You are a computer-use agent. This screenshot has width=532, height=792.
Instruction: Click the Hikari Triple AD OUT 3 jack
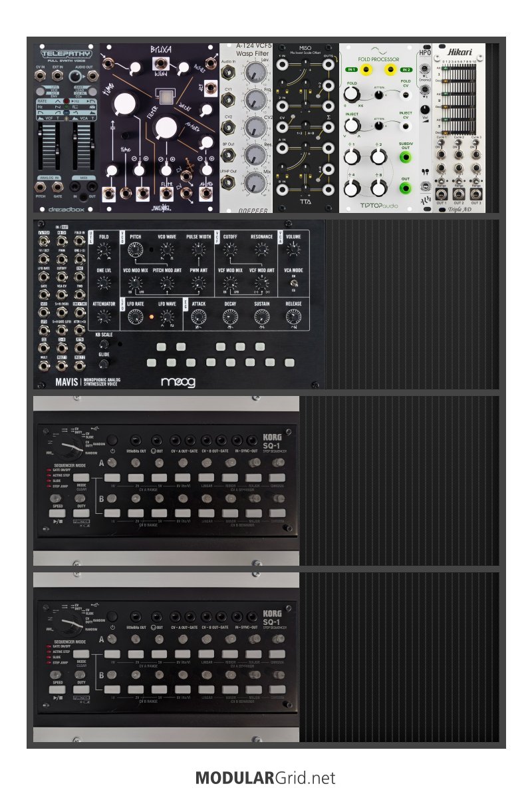(476, 194)
